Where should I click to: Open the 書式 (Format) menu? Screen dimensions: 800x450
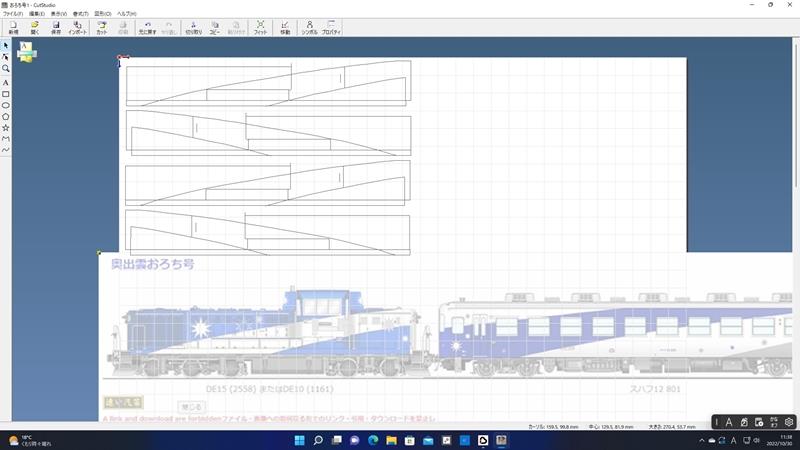pyautogui.click(x=81, y=14)
